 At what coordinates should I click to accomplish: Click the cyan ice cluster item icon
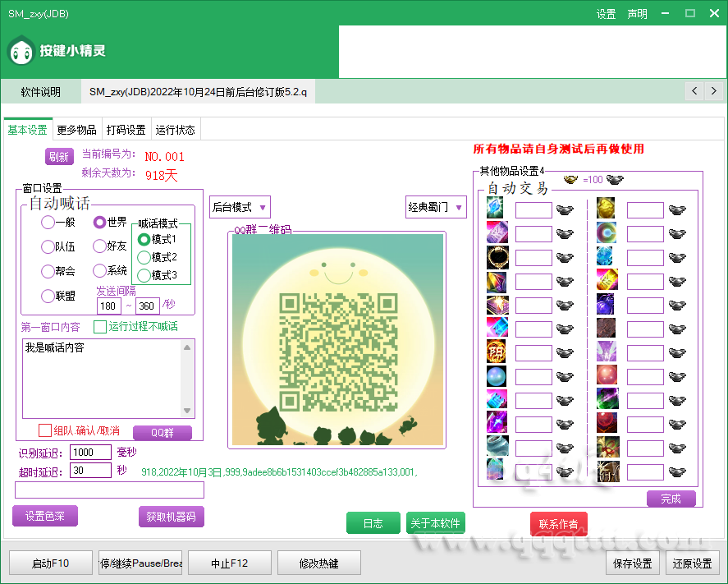tap(605, 256)
